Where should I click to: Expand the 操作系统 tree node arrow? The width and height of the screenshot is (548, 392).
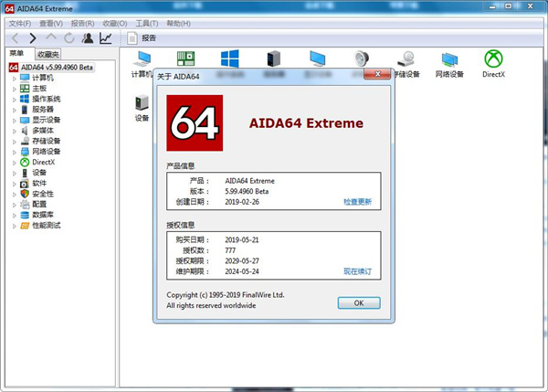point(15,100)
